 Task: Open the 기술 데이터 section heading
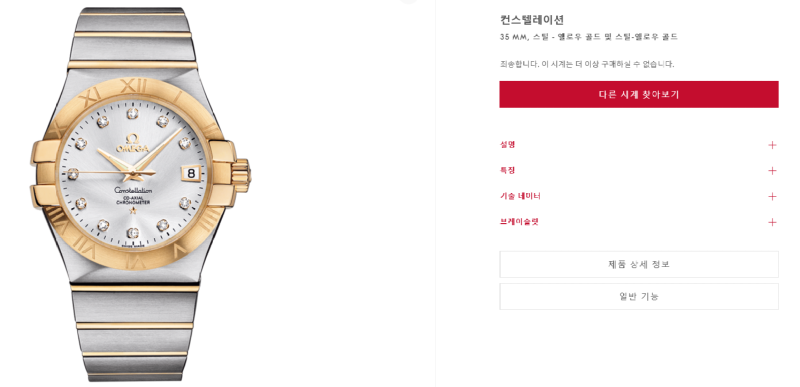pyautogui.click(x=520, y=196)
